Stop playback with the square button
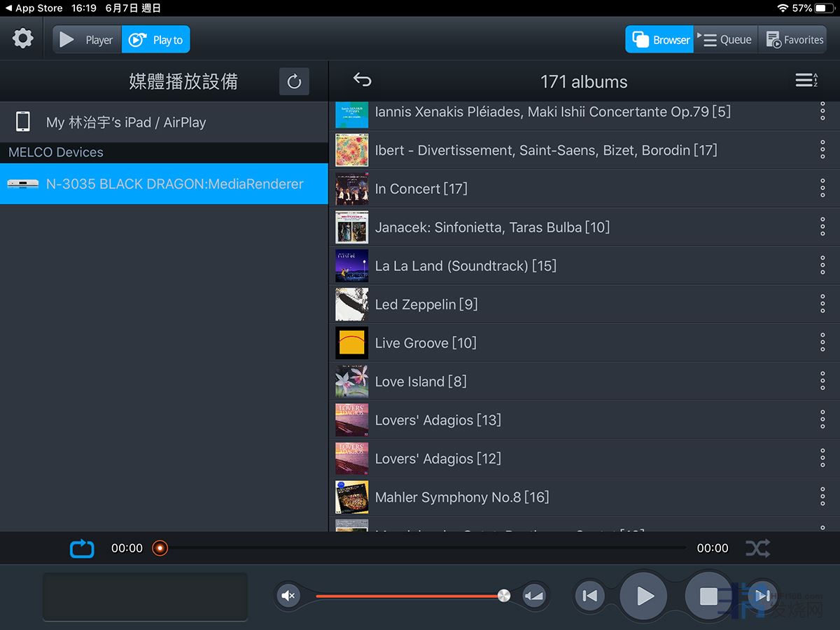The width and height of the screenshot is (840, 630). coord(708,596)
